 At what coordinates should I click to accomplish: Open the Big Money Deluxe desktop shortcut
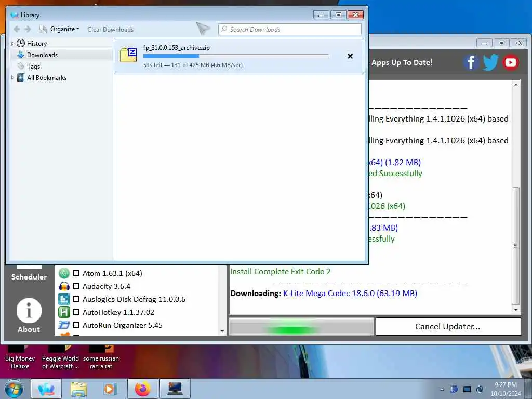point(20,358)
